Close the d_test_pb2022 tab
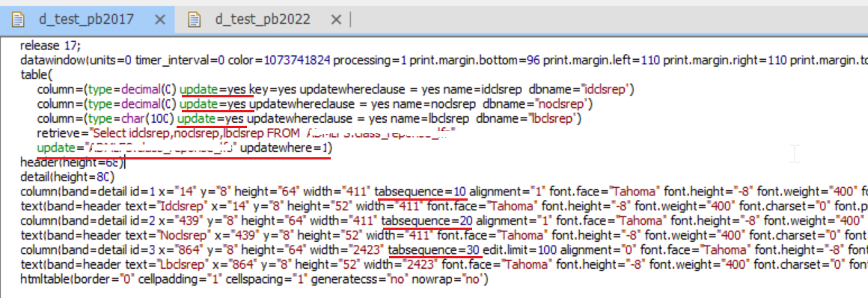This screenshot has height=298, width=868. click(x=335, y=20)
